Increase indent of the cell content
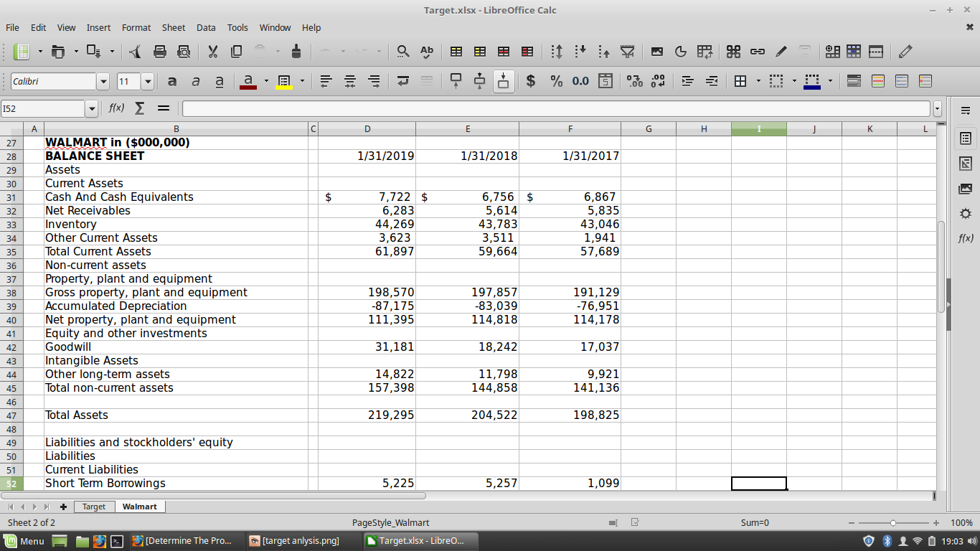The image size is (980, 551). (687, 81)
